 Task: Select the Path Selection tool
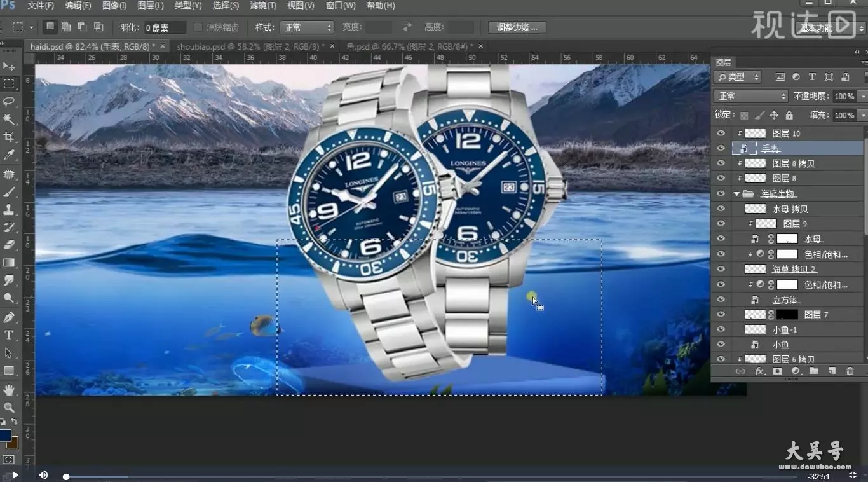pos(9,352)
